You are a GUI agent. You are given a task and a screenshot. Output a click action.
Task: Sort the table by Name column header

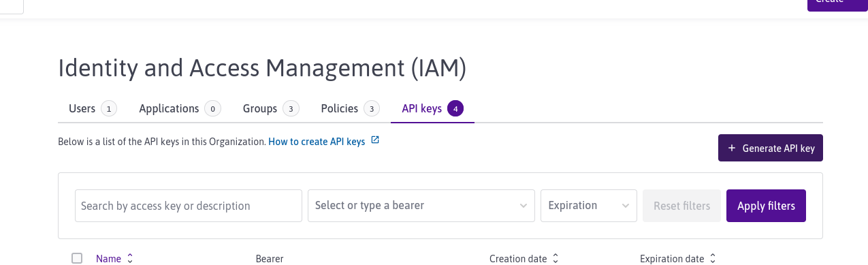[108, 258]
